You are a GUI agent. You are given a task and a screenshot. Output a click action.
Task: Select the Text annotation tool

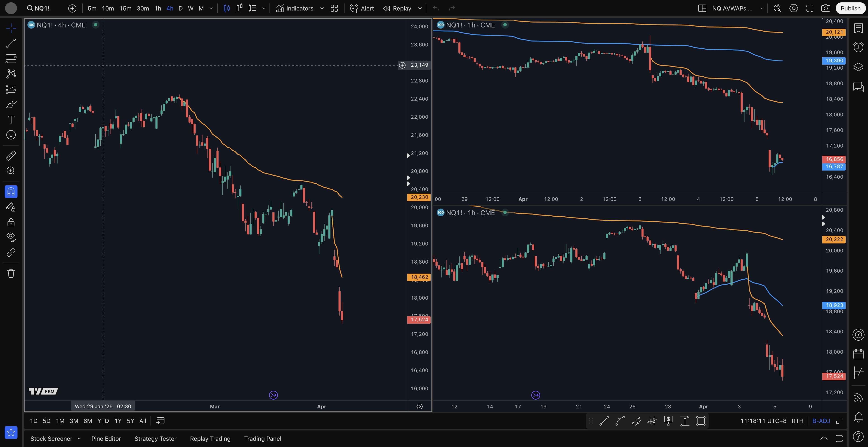(x=11, y=119)
